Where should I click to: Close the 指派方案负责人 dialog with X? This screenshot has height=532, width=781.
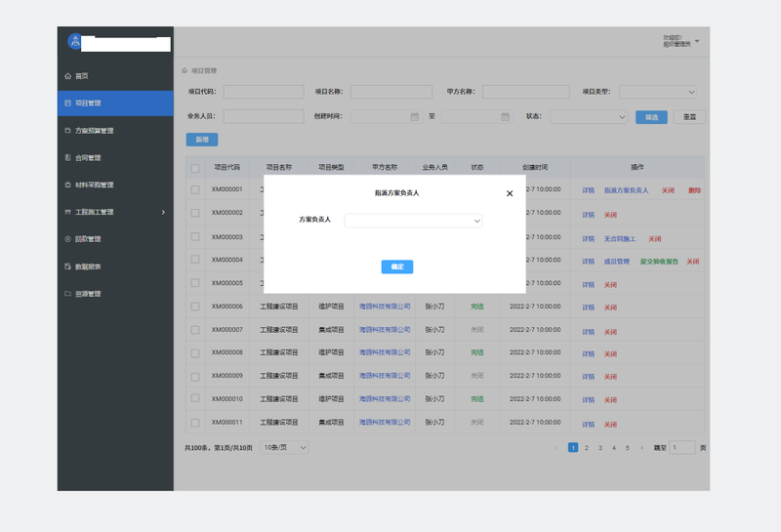tap(510, 193)
